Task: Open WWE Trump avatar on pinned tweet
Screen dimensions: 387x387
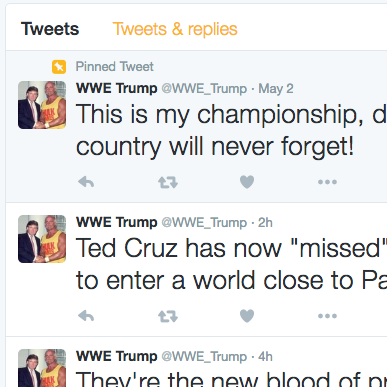Action: [42, 105]
